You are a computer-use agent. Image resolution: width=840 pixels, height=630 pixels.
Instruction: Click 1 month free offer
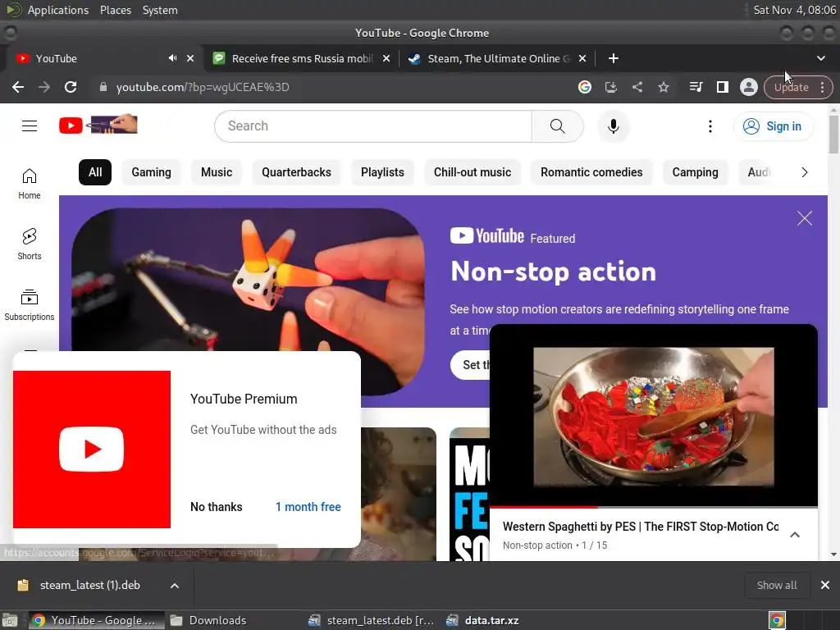click(x=308, y=507)
